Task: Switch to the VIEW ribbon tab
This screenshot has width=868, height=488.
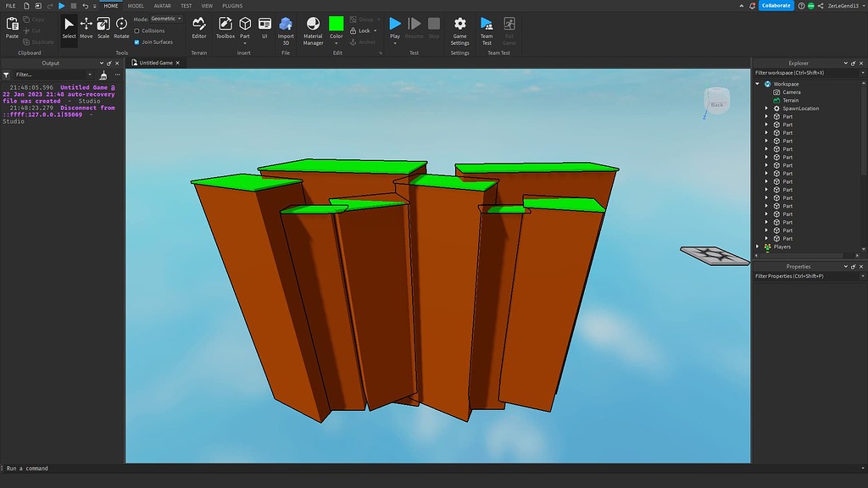Action: coord(207,6)
